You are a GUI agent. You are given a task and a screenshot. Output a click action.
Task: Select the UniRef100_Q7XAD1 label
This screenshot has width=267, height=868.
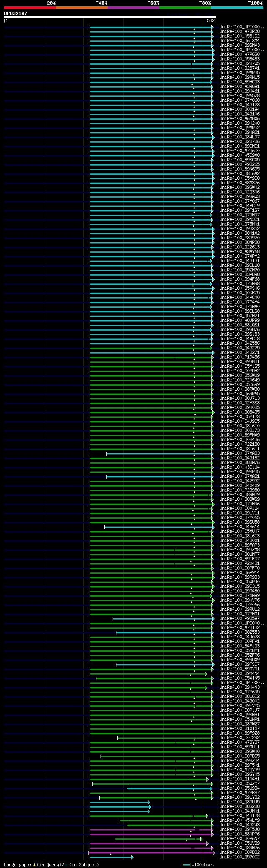point(239,476)
